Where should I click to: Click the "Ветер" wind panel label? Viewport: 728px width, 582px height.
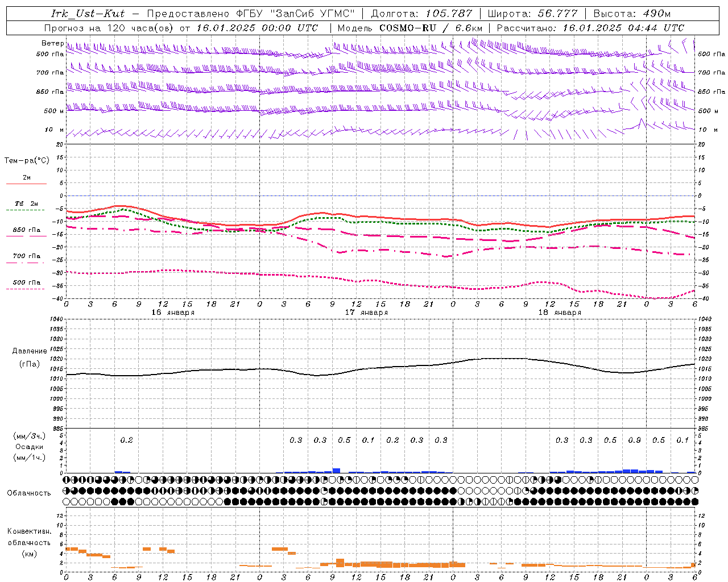pyautogui.click(x=52, y=43)
